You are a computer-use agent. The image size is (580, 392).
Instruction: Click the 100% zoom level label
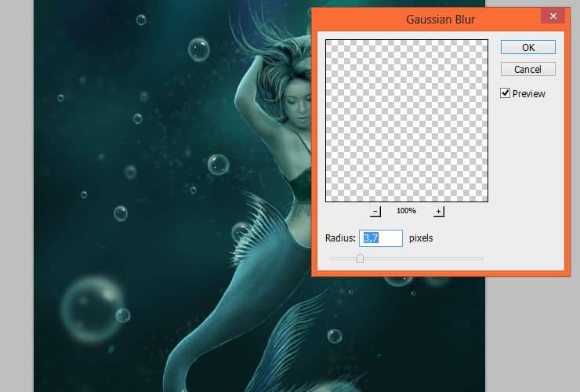coord(406,212)
